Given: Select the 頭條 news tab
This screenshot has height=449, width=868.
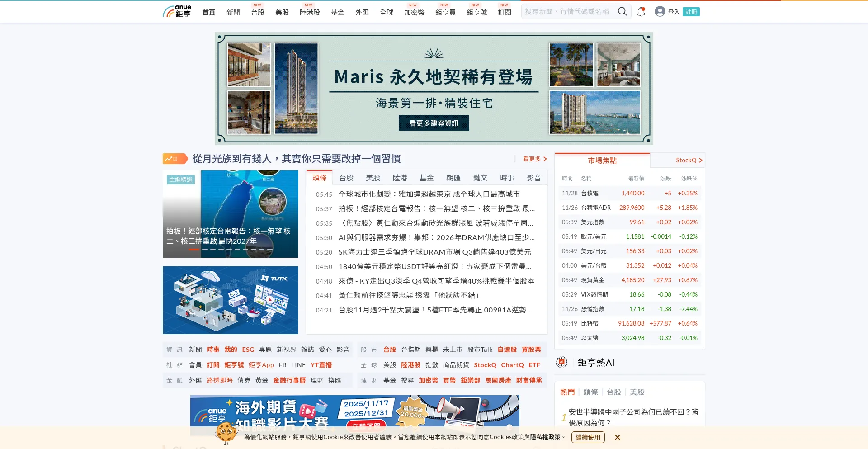Looking at the screenshot, I should click(x=319, y=178).
